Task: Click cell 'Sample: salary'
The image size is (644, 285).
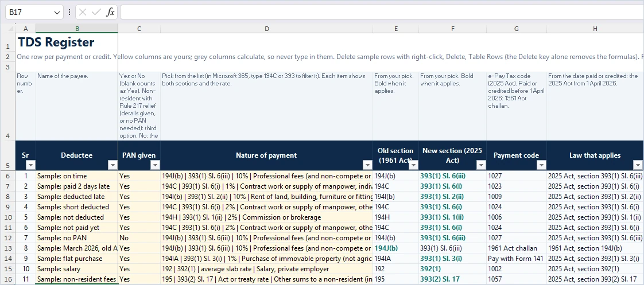Action: (x=77, y=269)
